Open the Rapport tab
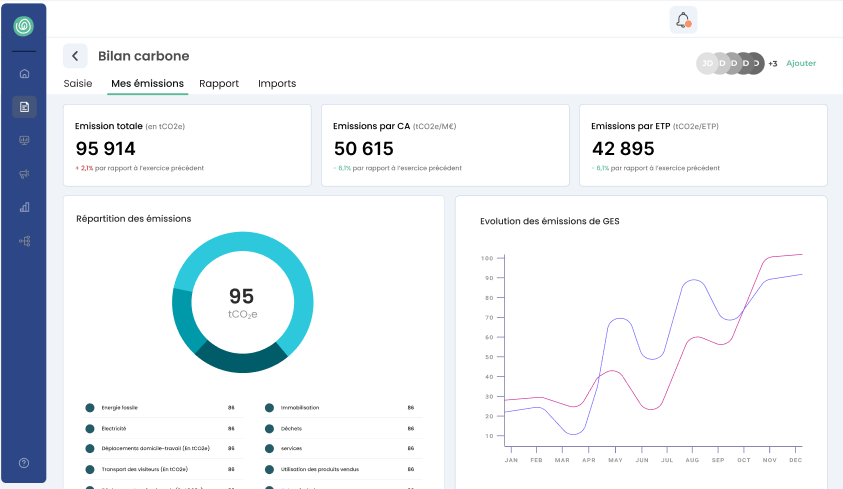The image size is (843, 489). click(x=219, y=84)
